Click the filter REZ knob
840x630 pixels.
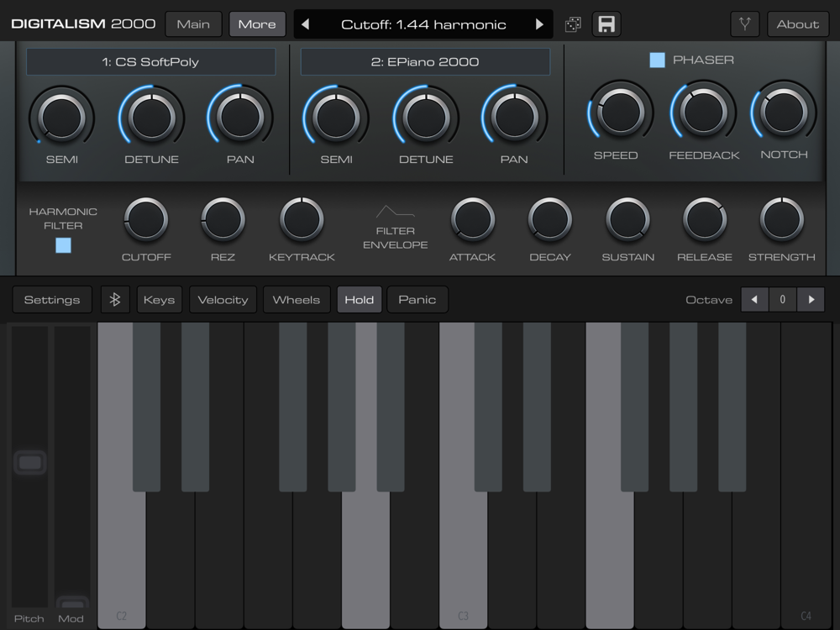[x=223, y=219]
